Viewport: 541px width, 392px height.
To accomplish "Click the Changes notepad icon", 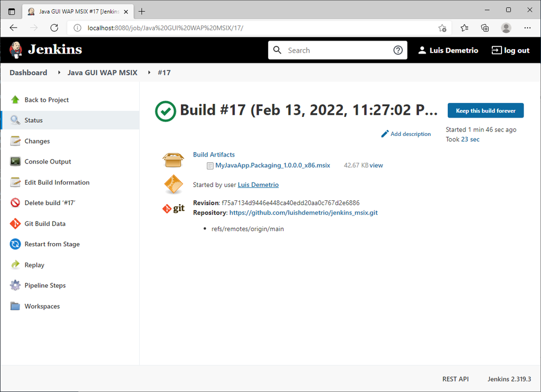I will tap(15, 141).
